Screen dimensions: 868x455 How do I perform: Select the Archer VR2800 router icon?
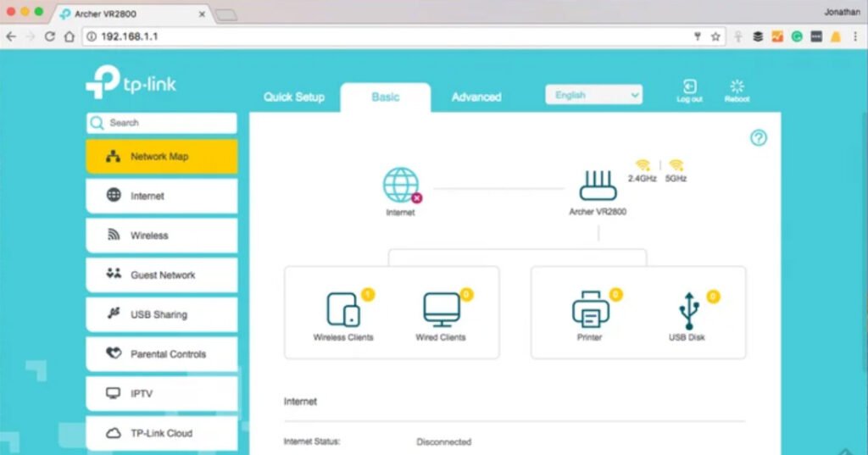click(x=598, y=185)
